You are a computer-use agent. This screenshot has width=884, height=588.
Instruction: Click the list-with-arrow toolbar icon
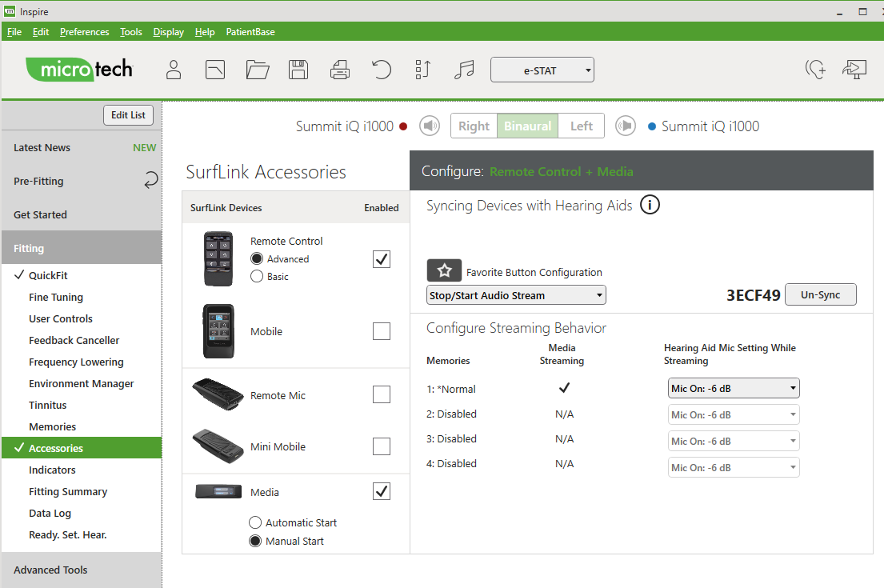(x=423, y=70)
